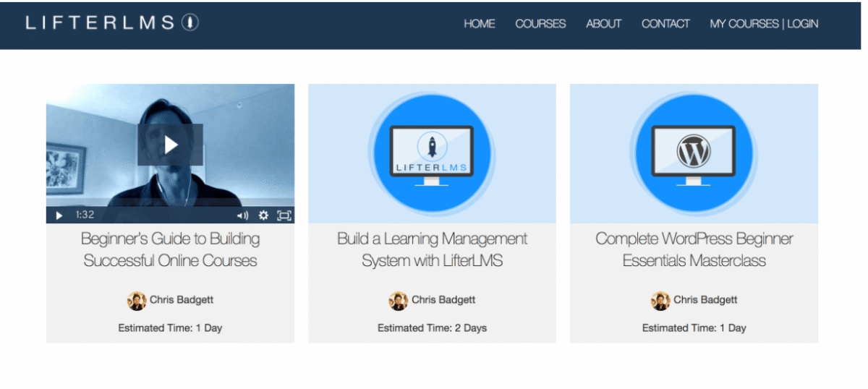Enter fullscreen mode on the video
This screenshot has height=389, width=868.
coord(284,215)
